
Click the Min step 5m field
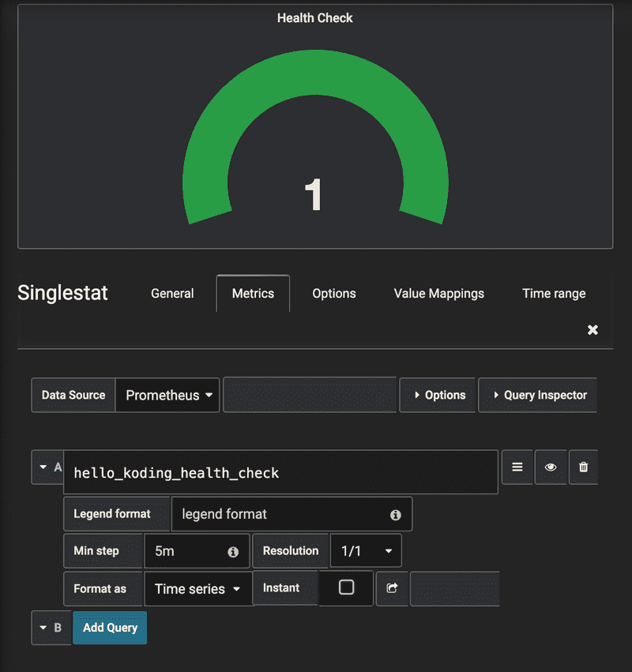pyautogui.click(x=197, y=550)
